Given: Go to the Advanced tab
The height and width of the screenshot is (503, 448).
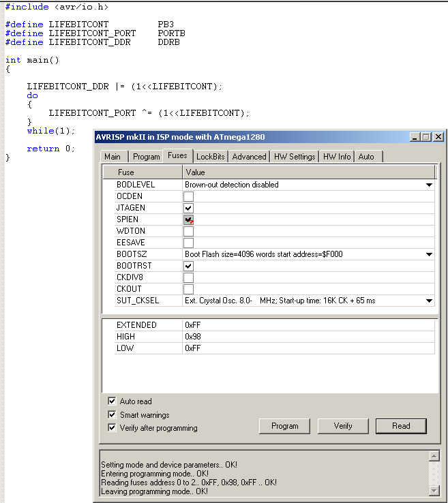Looking at the screenshot, I should point(249,157).
